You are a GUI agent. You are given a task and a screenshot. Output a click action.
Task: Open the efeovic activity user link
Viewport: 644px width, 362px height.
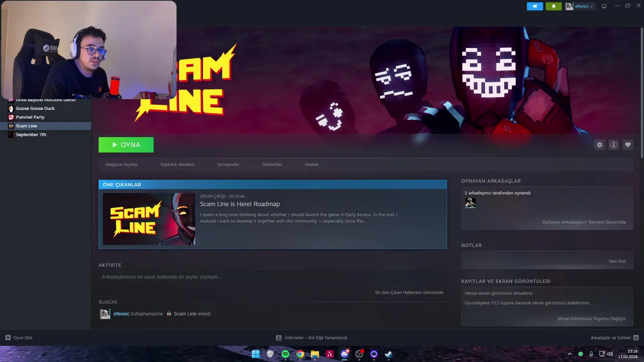[121, 314]
